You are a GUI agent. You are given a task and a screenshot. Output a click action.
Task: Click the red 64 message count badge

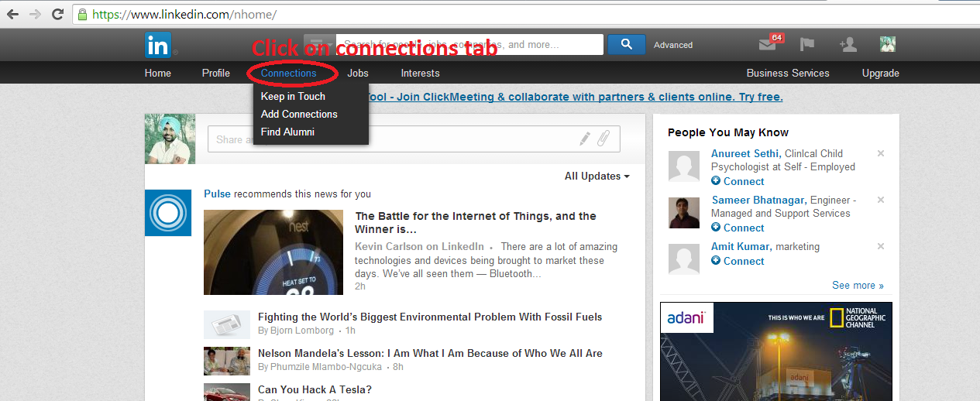tap(776, 37)
